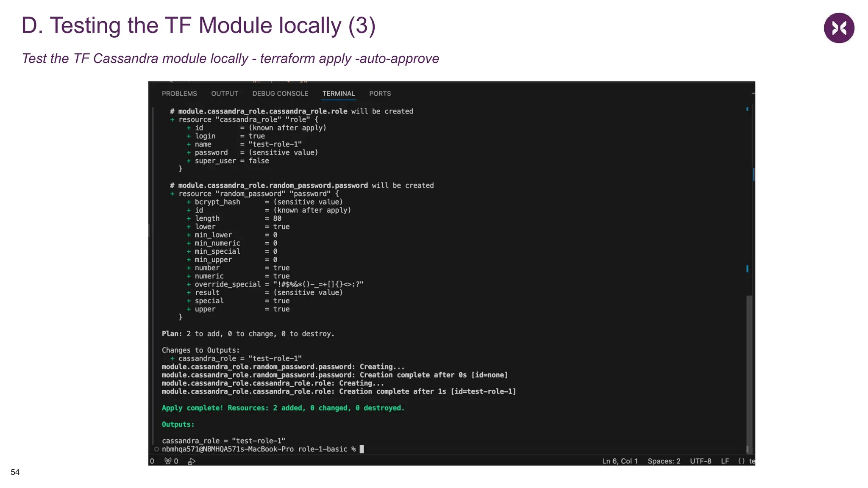Select the DEBUG CONSOLE tab
This screenshot has width=868, height=488.
point(280,94)
